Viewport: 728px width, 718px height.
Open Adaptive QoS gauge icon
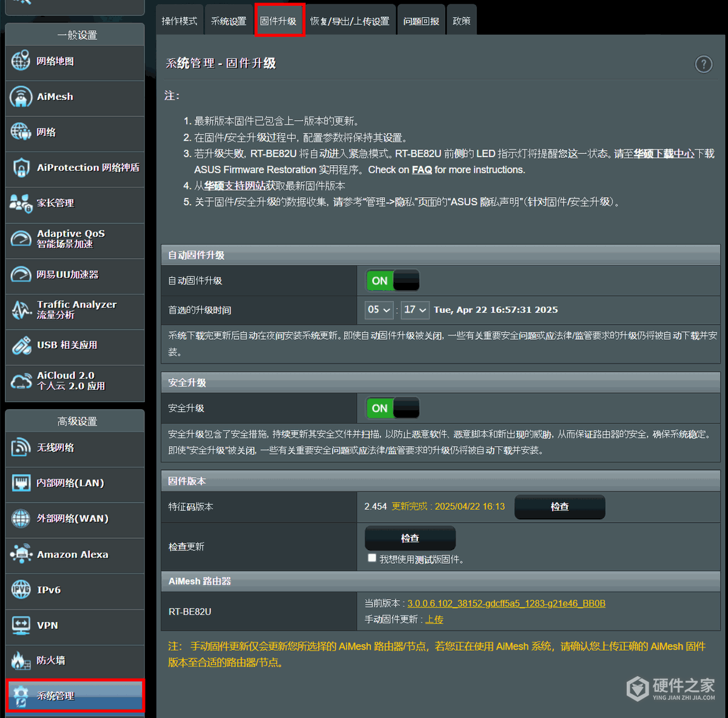(21, 239)
